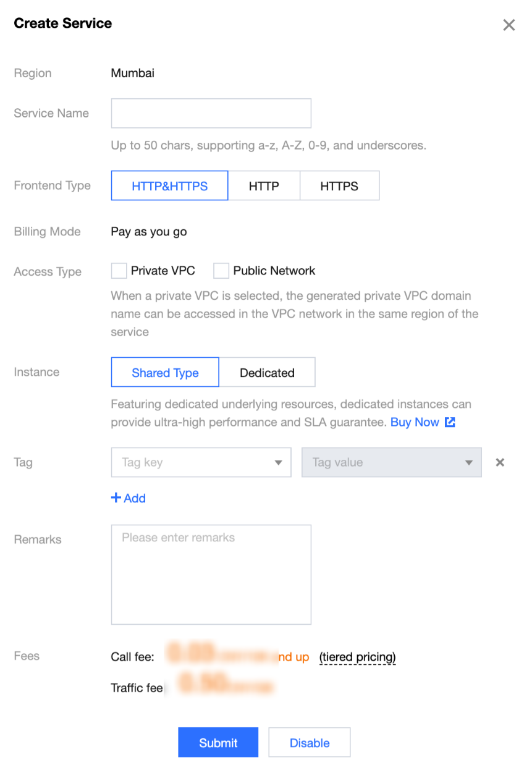The width and height of the screenshot is (532, 775).
Task: Click the Disable button
Action: pos(309,743)
